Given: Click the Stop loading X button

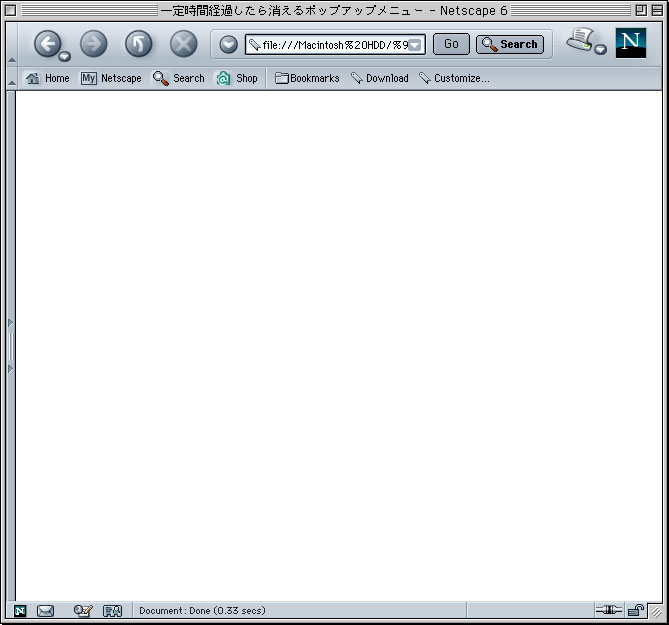Looking at the screenshot, I should [183, 44].
